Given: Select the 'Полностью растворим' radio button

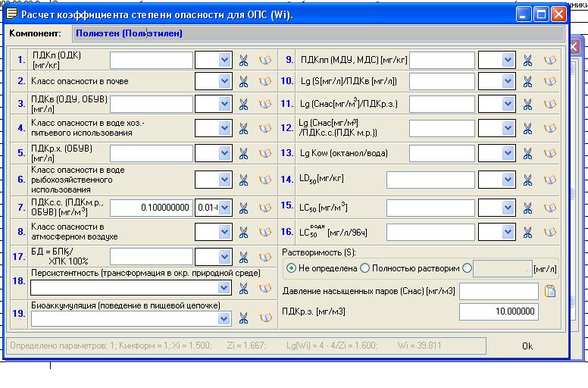Looking at the screenshot, I should click(364, 268).
